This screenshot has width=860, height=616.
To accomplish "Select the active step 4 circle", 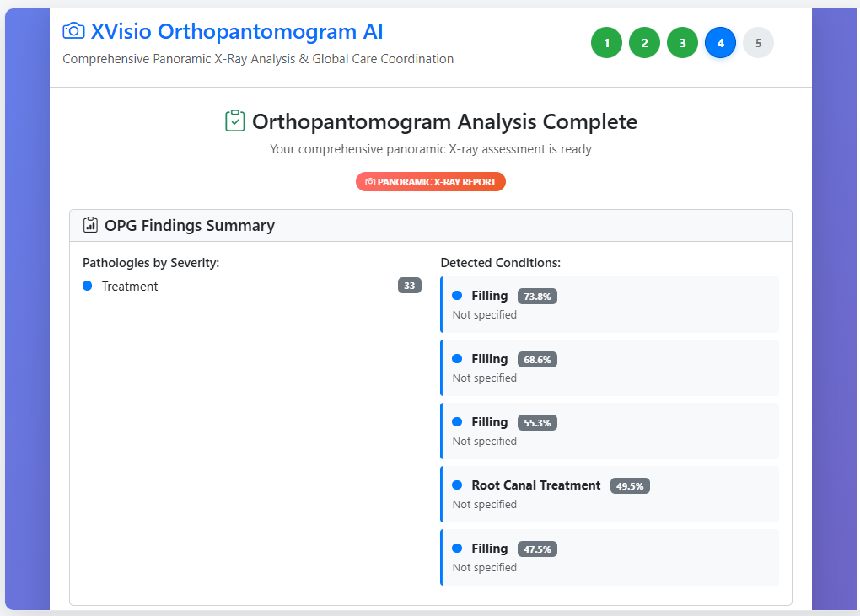I will click(720, 43).
